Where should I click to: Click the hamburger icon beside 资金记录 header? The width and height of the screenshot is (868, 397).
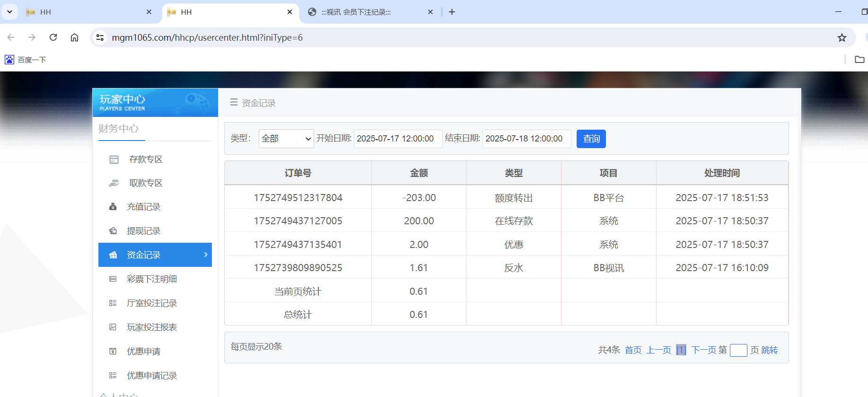(234, 102)
